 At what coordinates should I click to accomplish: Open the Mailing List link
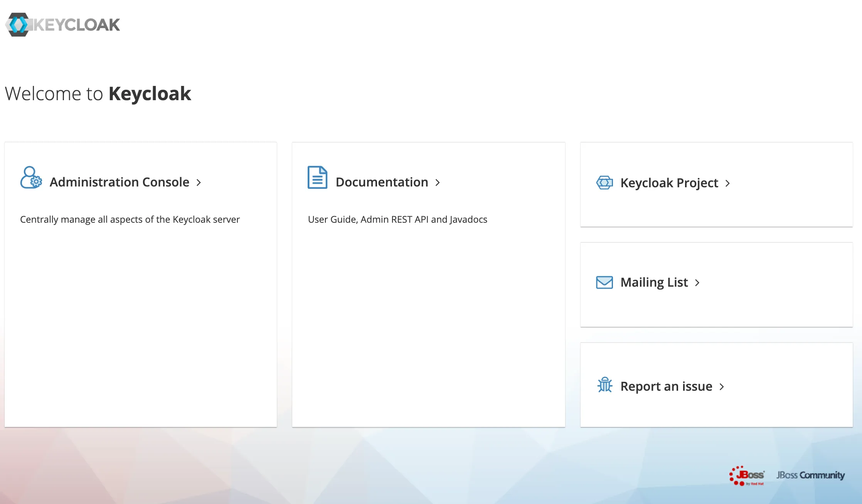pyautogui.click(x=654, y=282)
